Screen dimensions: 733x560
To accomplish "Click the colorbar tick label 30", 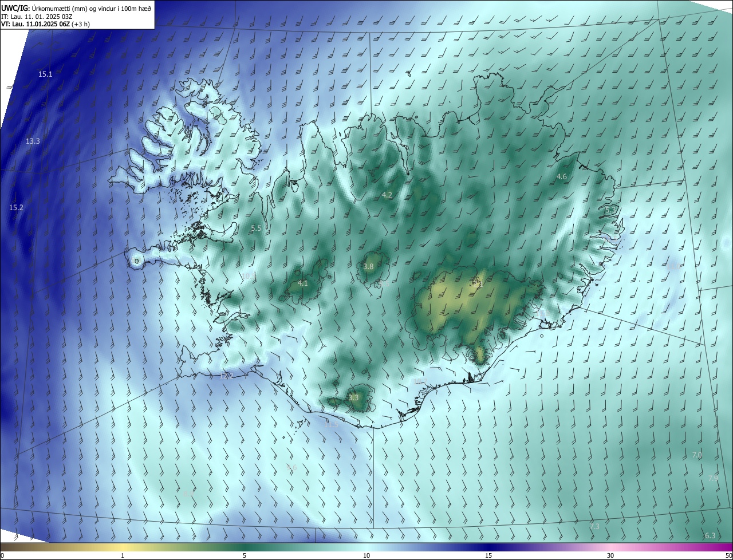I will pos(610,555).
